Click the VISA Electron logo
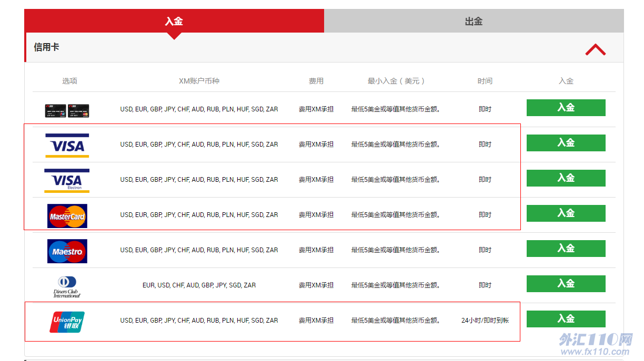The height and width of the screenshot is (361, 644). coord(67,180)
